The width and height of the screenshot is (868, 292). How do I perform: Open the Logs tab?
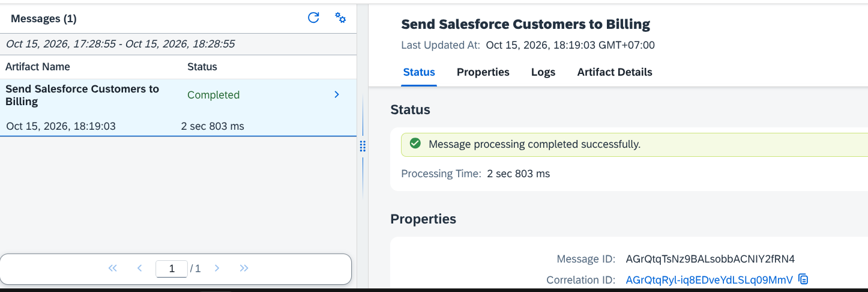(x=543, y=72)
